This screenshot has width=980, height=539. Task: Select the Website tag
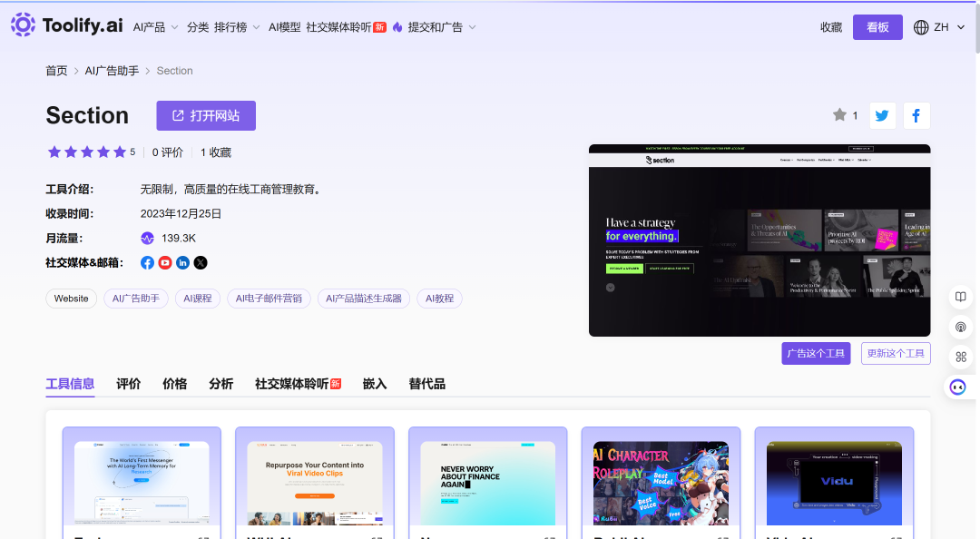72,299
